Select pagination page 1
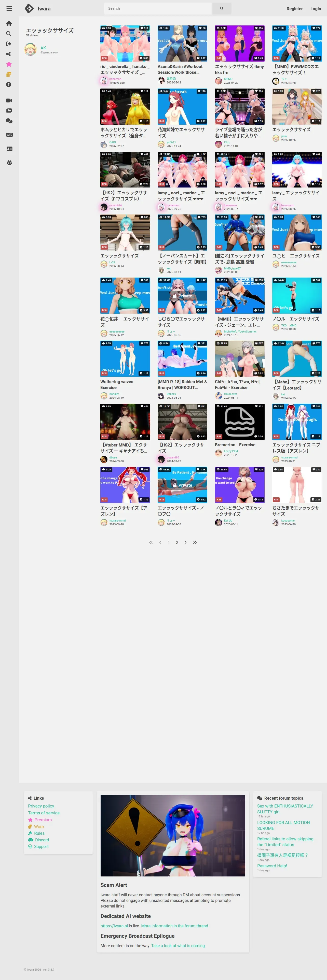This screenshot has width=327, height=980. tap(169, 542)
